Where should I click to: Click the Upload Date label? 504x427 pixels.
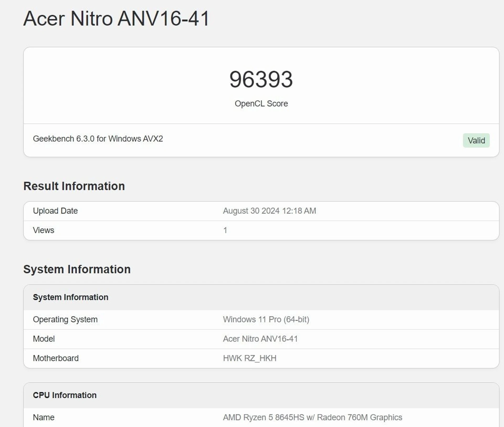(x=55, y=211)
